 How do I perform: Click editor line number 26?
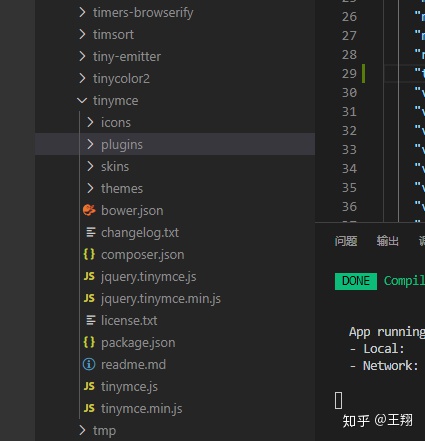(x=349, y=17)
